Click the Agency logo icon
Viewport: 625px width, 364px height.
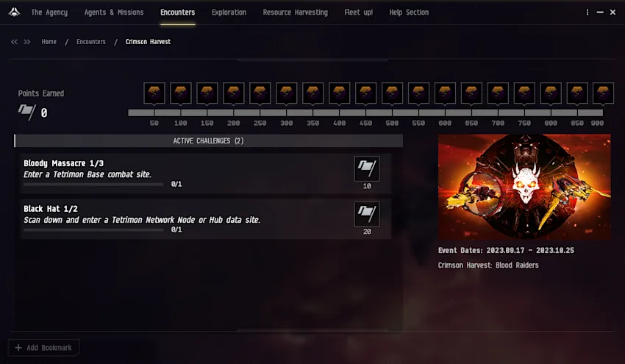click(x=15, y=13)
